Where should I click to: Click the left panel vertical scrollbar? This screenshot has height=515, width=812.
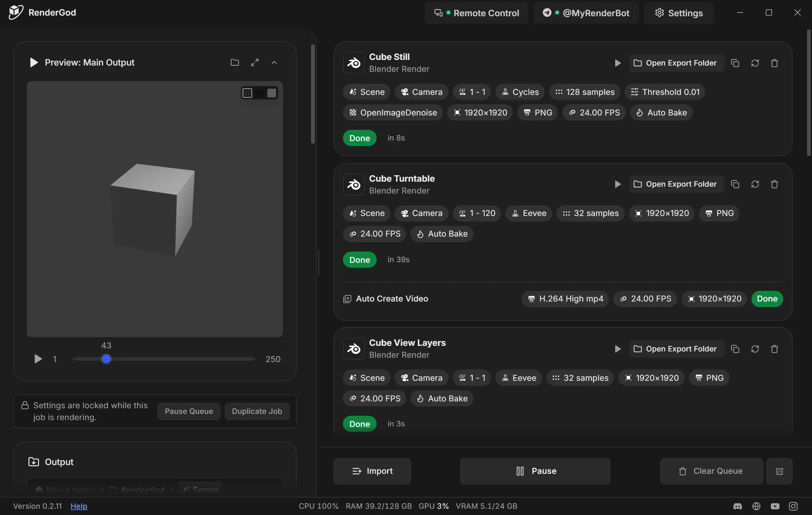[313, 94]
